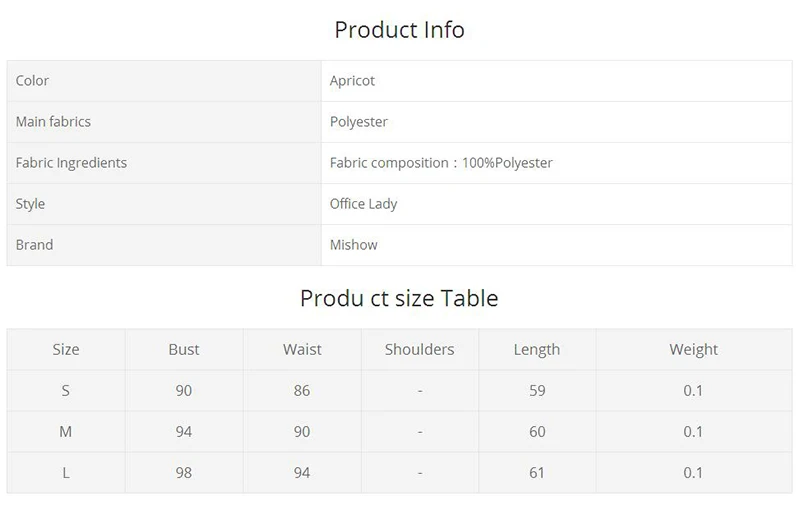Select the L size row label
This screenshot has height=505, width=800.
pos(66,473)
